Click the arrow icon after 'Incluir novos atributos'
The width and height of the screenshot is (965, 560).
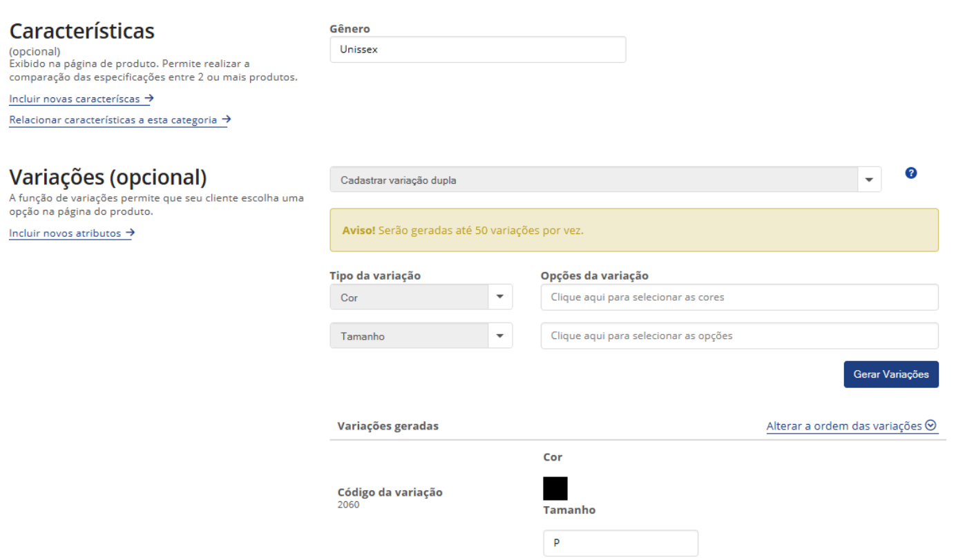(130, 233)
